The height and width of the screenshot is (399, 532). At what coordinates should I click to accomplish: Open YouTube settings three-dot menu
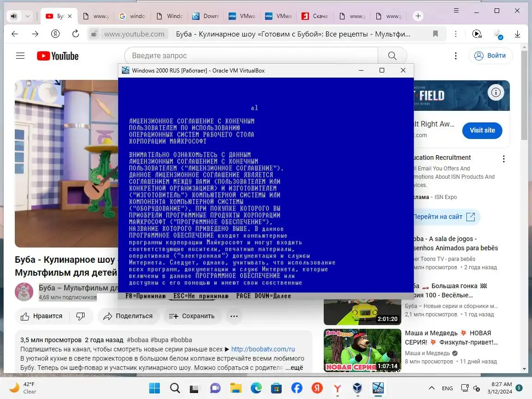(456, 55)
